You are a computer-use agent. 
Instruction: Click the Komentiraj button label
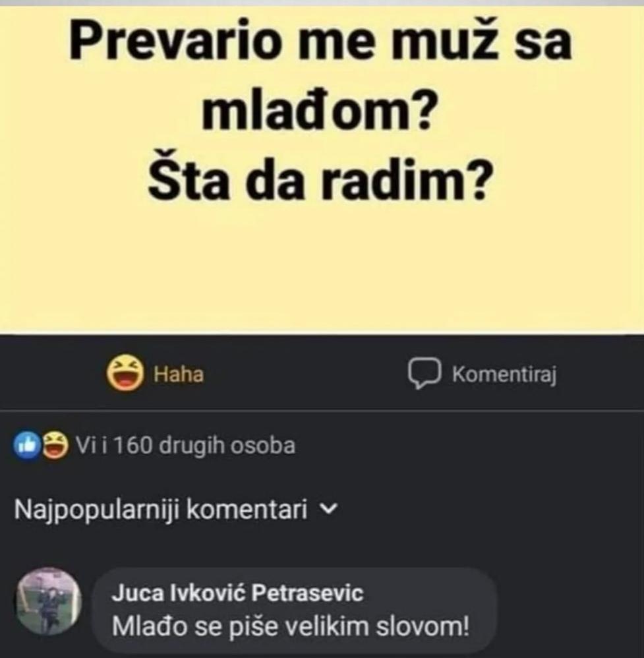504,374
